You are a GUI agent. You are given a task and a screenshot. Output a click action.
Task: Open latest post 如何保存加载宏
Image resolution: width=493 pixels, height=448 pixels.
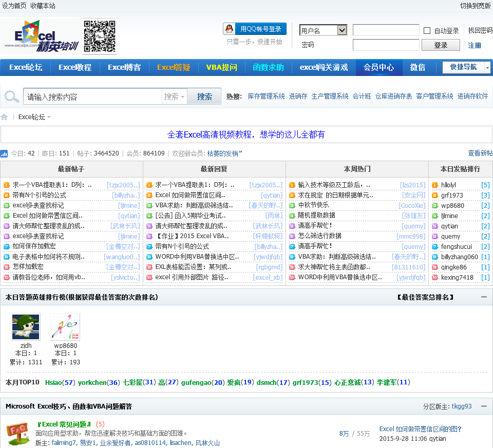click(x=34, y=246)
